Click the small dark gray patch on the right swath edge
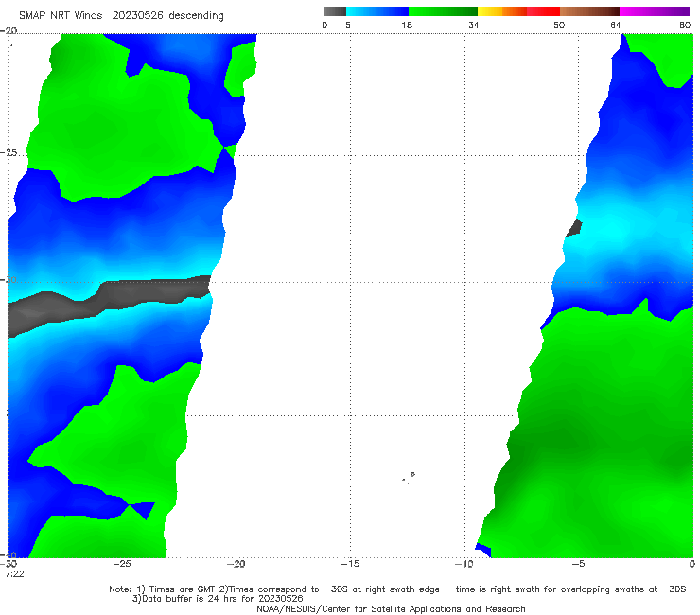The image size is (700, 615). pyautogui.click(x=574, y=228)
